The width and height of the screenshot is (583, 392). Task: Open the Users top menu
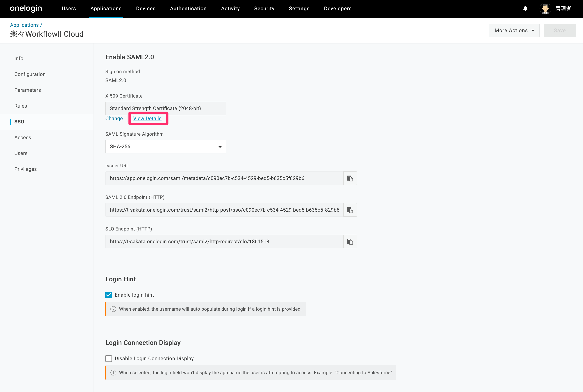pos(69,8)
